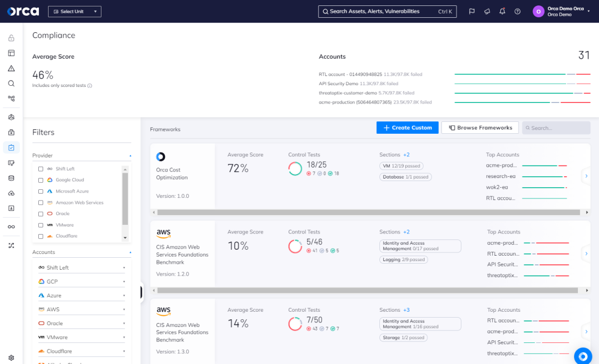Open the flag icon in top bar
Screen dimensions: 599x364
coord(472,11)
